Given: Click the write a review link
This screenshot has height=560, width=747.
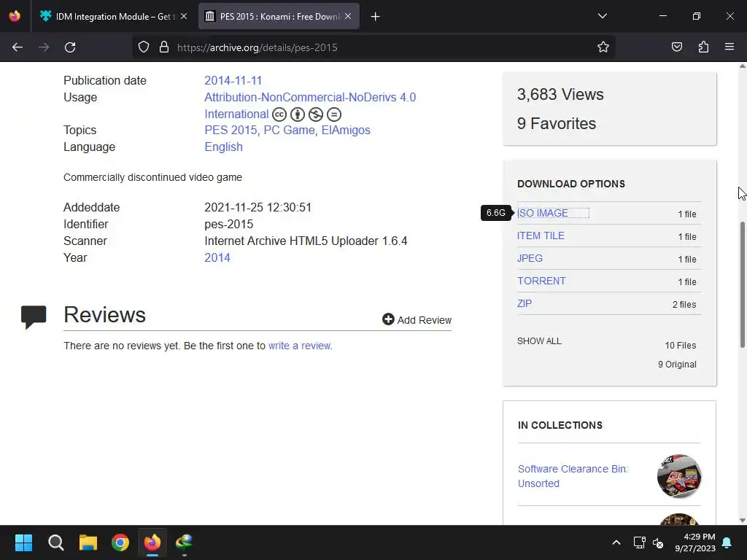Looking at the screenshot, I should 299,346.
